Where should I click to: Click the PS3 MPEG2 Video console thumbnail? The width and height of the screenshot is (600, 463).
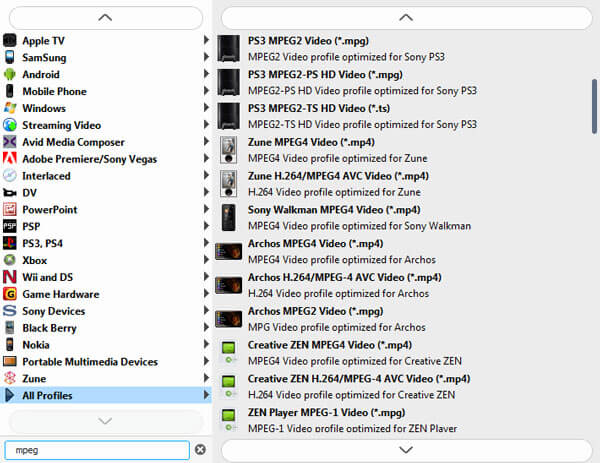(x=228, y=49)
